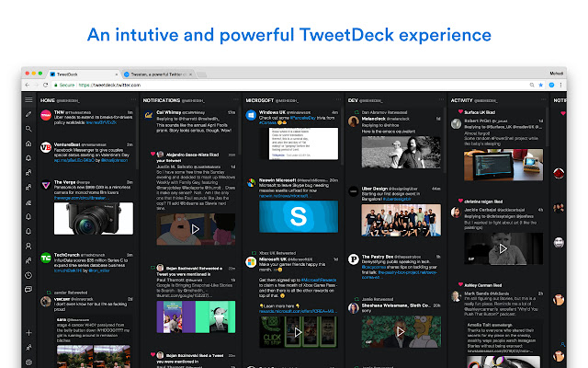
Task: Switch to the TweetDeck browser tab
Action: (83, 75)
